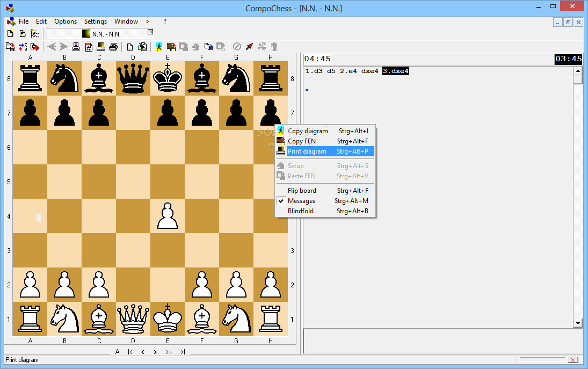588x369 pixels.
Task: Click the grayed paste position icon
Action: click(x=183, y=47)
